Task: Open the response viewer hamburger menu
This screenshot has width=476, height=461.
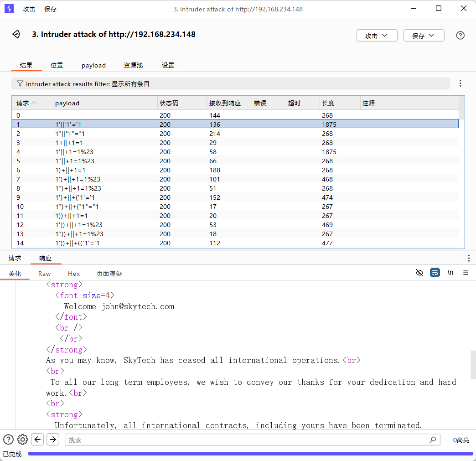Action: 466,273
